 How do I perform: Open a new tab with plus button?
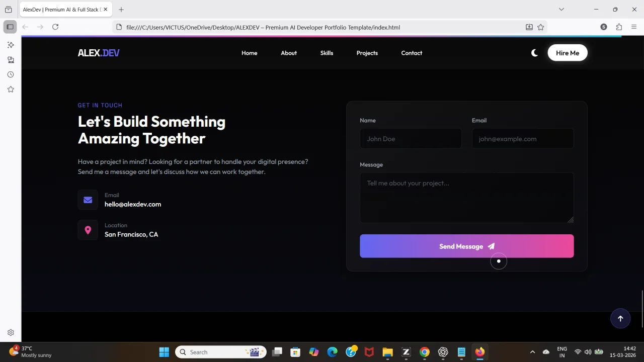(121, 10)
